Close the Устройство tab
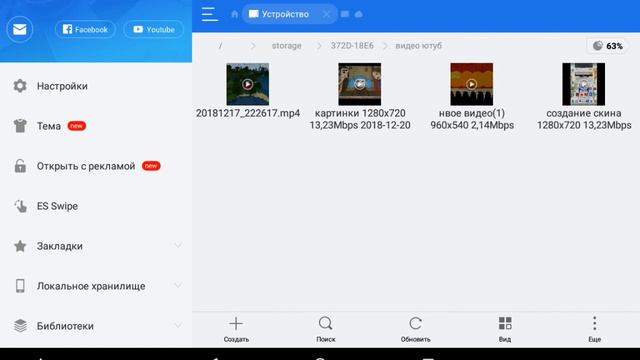Image resolution: width=640 pixels, height=360 pixels. pyautogui.click(x=327, y=14)
